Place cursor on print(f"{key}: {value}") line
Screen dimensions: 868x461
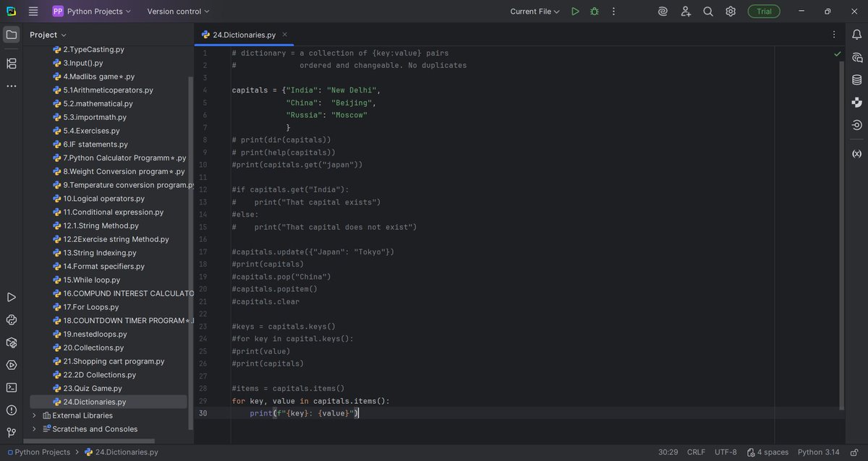click(304, 413)
